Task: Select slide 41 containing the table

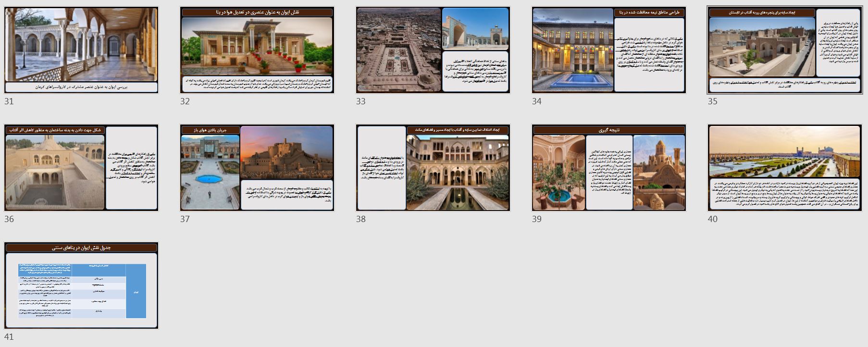Action: click(81, 285)
